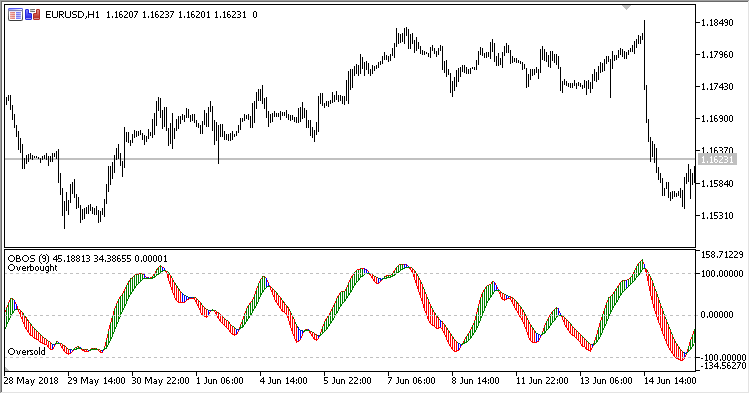Click the 1 Jun 06:00 time label
This screenshot has height=394, width=750.
pos(220,381)
